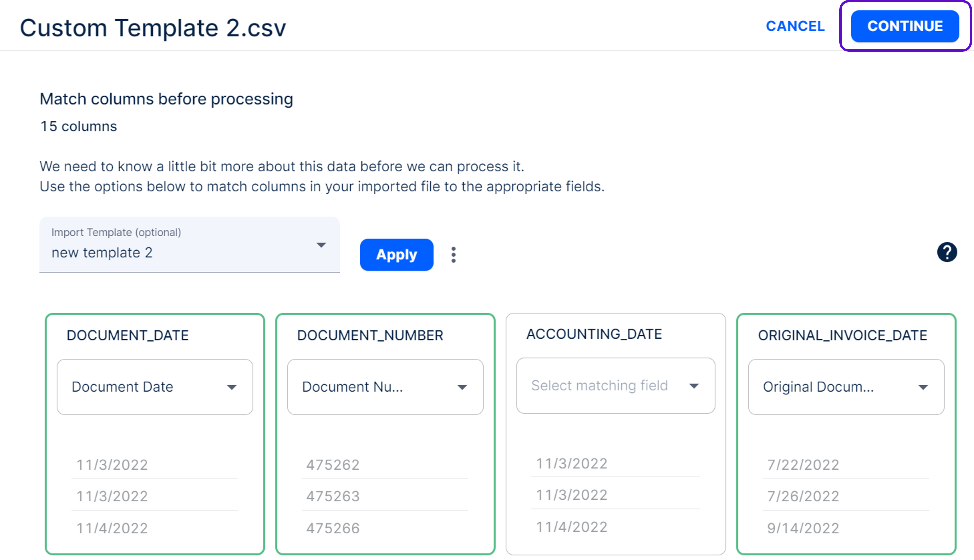Open the Document Date field dropdown
Screen dimensions: 974x560
click(154, 387)
